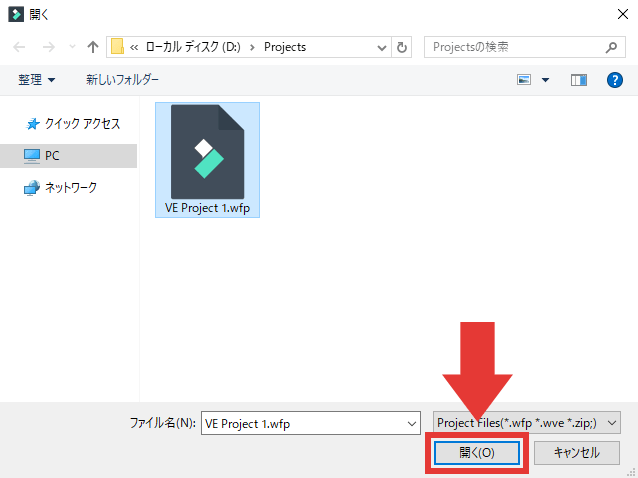The image size is (638, 478).
Task: Change the view with the view icon
Action: [x=524, y=80]
